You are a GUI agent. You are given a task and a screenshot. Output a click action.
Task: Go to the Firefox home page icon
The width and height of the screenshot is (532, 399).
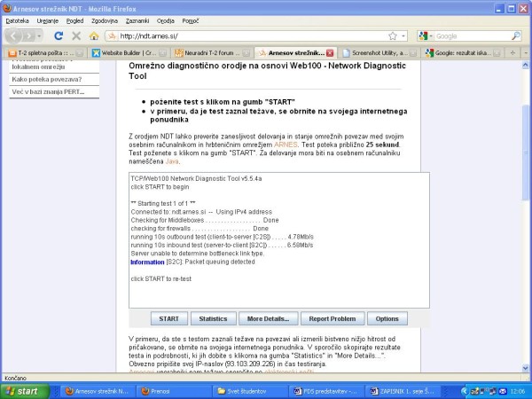point(94,36)
